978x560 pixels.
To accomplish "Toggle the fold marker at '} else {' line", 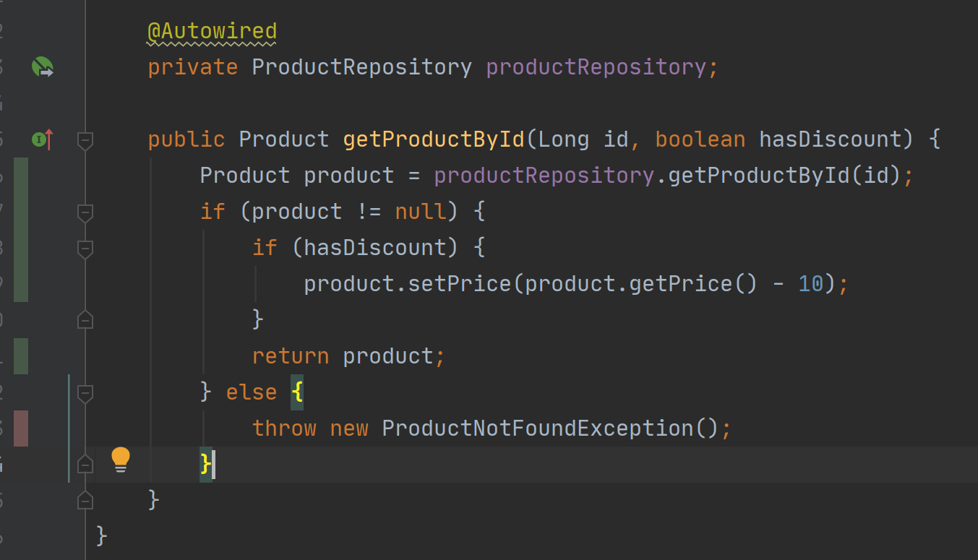I will (x=85, y=392).
